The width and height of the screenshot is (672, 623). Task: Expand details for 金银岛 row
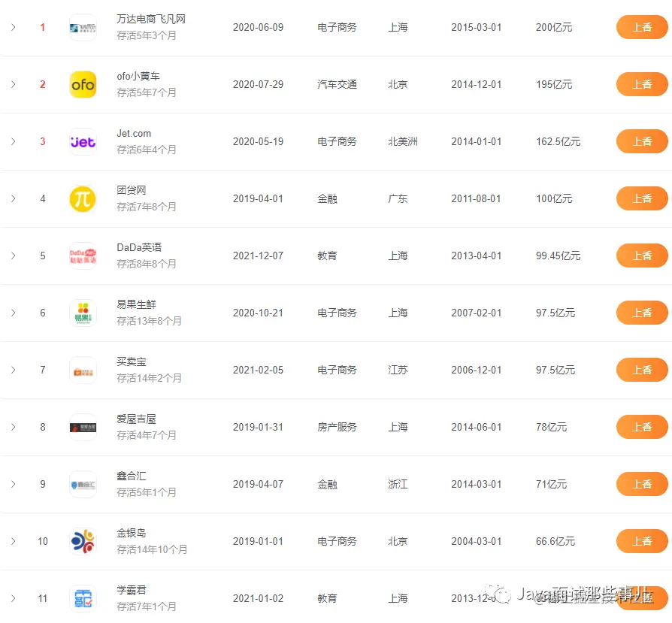[x=13, y=541]
